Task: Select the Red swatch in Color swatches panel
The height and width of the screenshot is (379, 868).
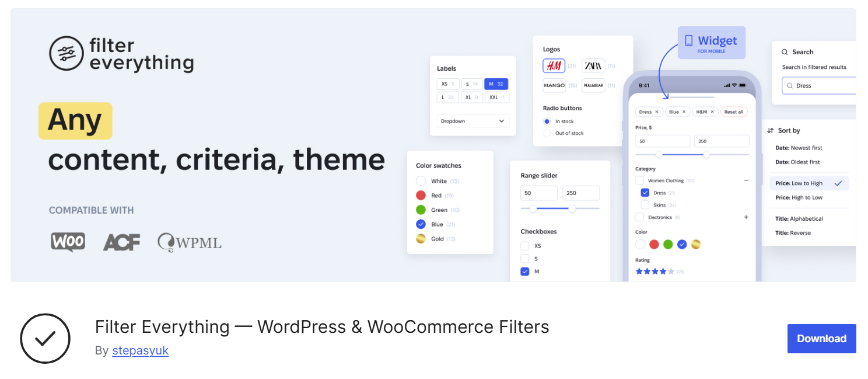Action: pos(421,196)
